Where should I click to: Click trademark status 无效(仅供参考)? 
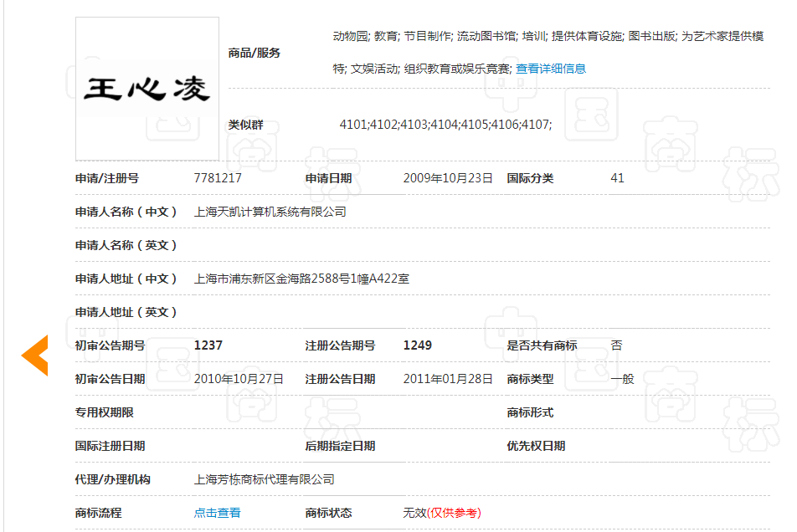[442, 513]
